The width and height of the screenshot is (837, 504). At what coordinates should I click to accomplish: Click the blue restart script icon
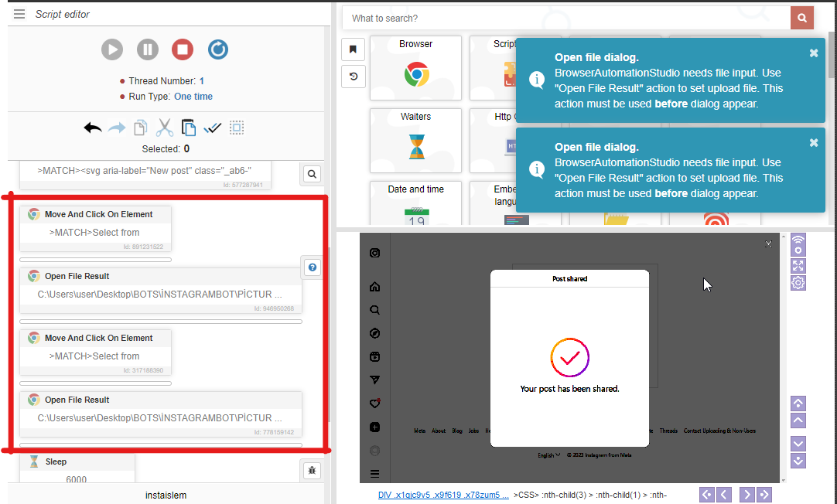218,50
